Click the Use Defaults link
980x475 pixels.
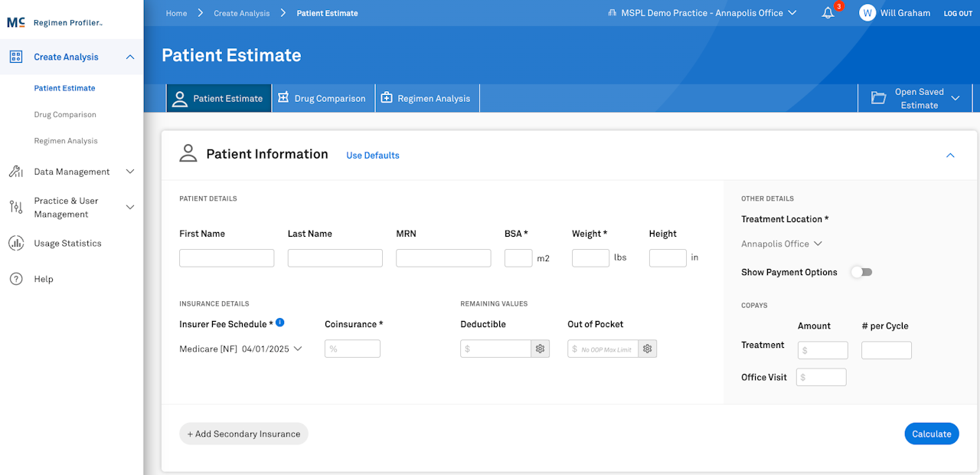click(x=373, y=156)
